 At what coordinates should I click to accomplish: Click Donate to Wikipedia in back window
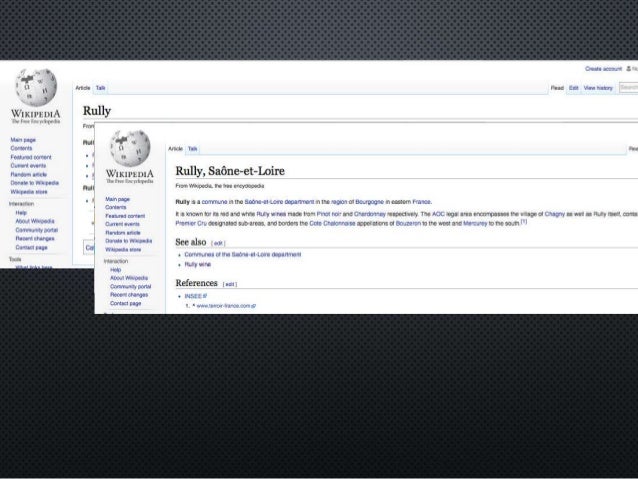point(35,183)
